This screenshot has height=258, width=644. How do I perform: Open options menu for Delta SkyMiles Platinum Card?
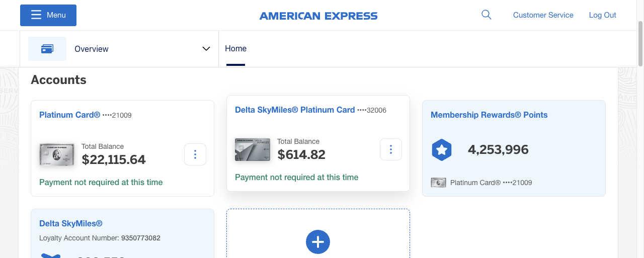(391, 149)
